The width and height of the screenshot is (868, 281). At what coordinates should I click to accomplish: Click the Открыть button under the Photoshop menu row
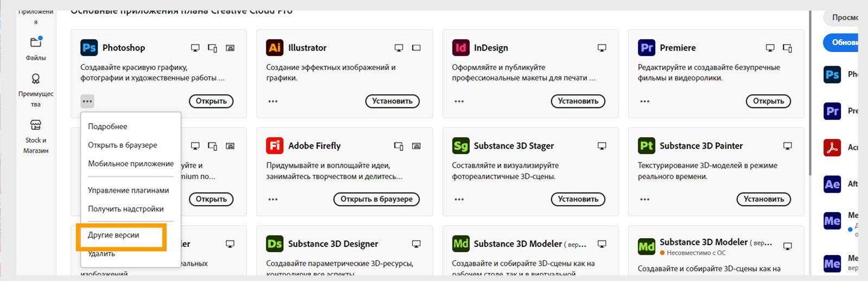tap(211, 199)
